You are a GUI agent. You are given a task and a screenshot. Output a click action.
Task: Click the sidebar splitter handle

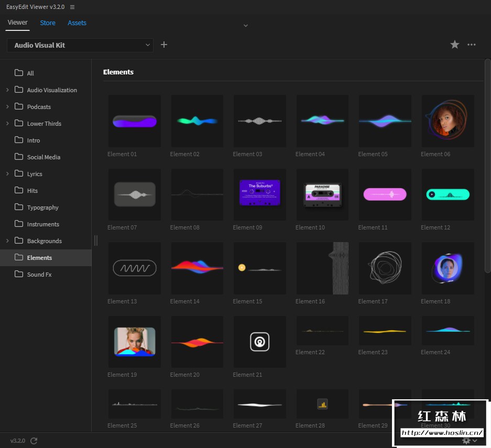click(96, 241)
